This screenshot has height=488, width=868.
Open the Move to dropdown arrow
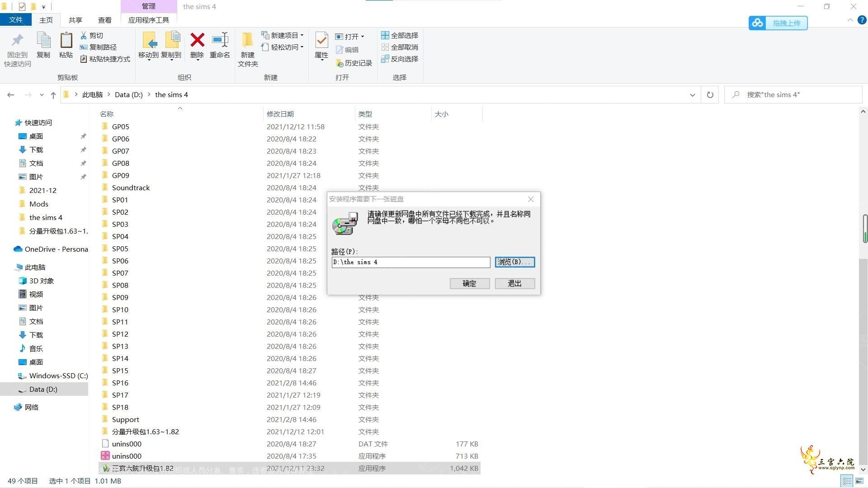149,60
